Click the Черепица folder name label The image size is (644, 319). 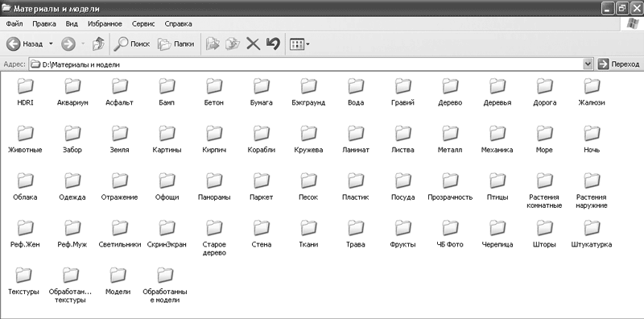(x=497, y=245)
